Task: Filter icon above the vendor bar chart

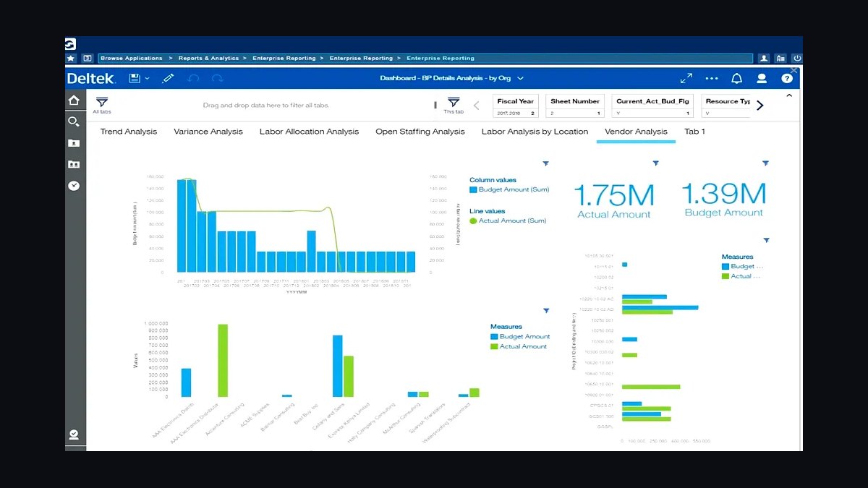Action: click(546, 311)
